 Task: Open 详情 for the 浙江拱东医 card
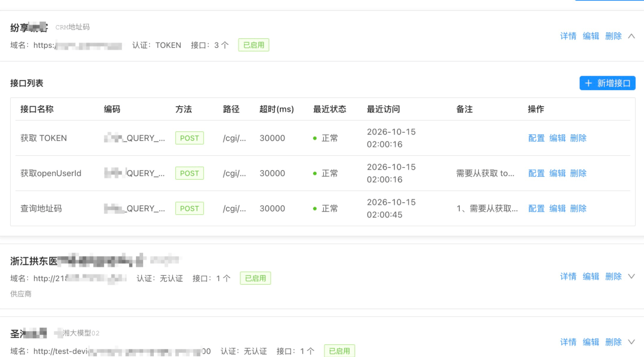tap(568, 277)
